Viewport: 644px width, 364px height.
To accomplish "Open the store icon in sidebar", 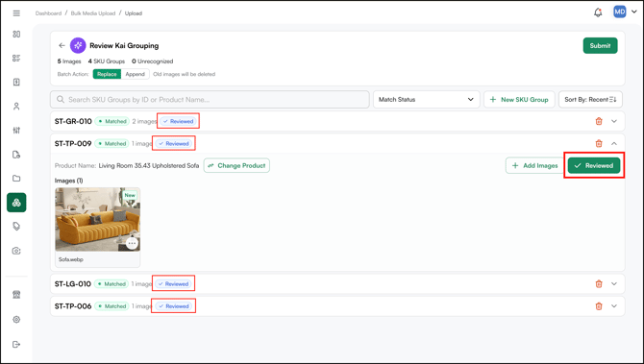I will point(16,295).
